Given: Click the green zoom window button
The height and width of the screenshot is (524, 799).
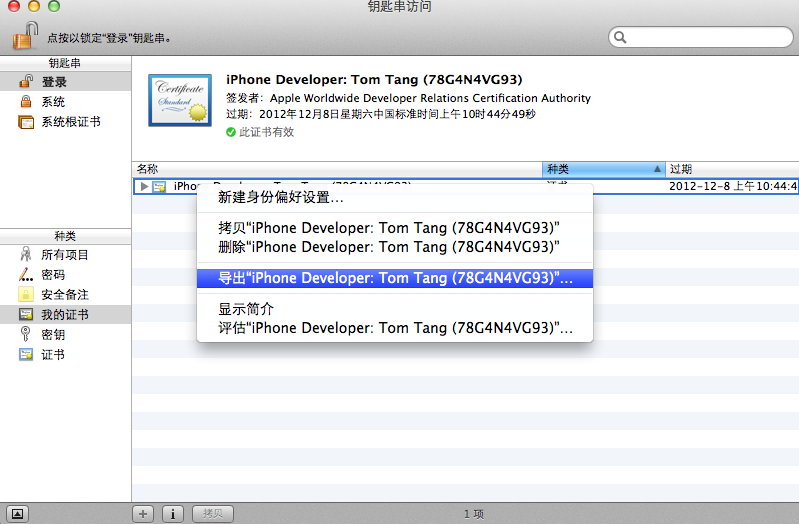Looking at the screenshot, I should [54, 6].
